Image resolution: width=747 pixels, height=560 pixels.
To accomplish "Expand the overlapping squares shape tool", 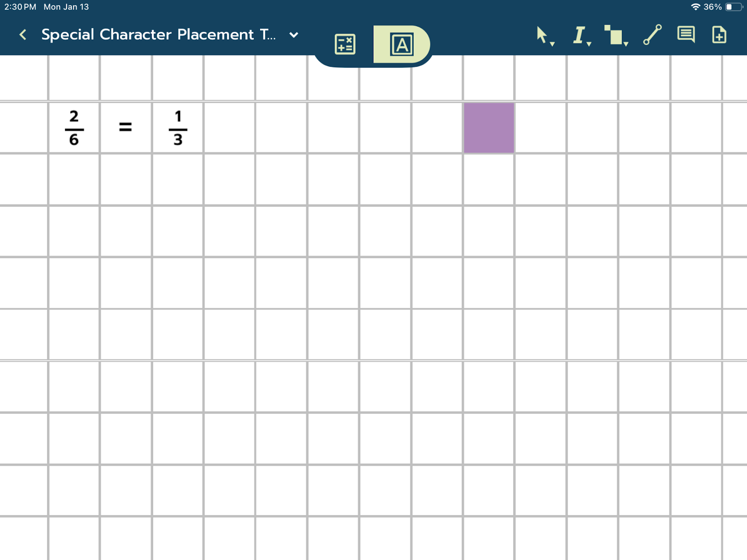I will (x=615, y=35).
